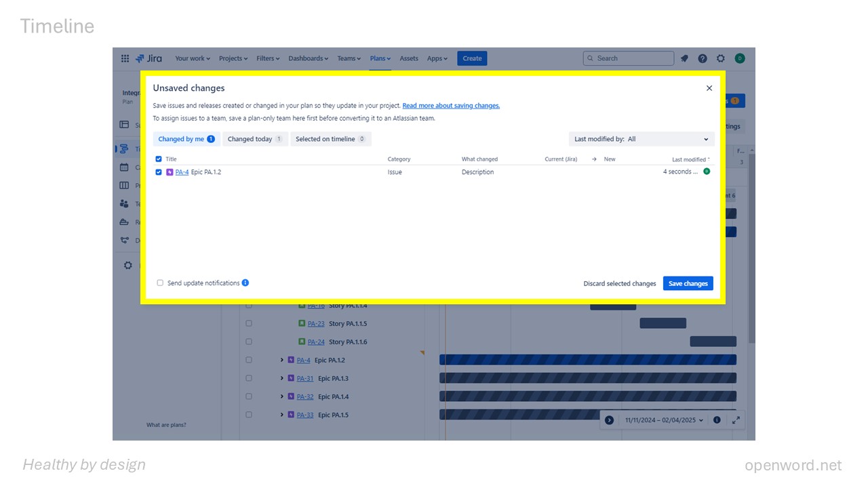
Task: Open the Program board icon in sidebar
Action: click(x=124, y=186)
